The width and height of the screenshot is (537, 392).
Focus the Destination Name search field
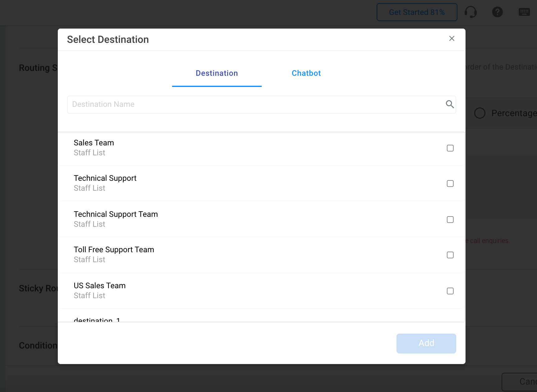pos(262,105)
